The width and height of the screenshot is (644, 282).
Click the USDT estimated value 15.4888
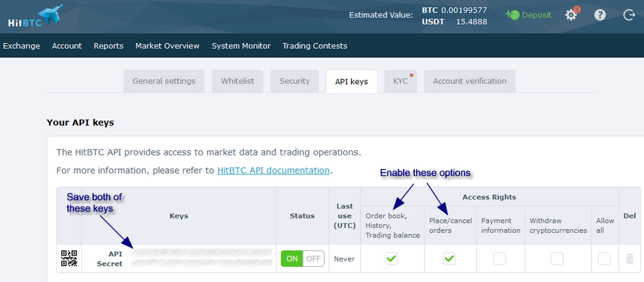tap(471, 22)
